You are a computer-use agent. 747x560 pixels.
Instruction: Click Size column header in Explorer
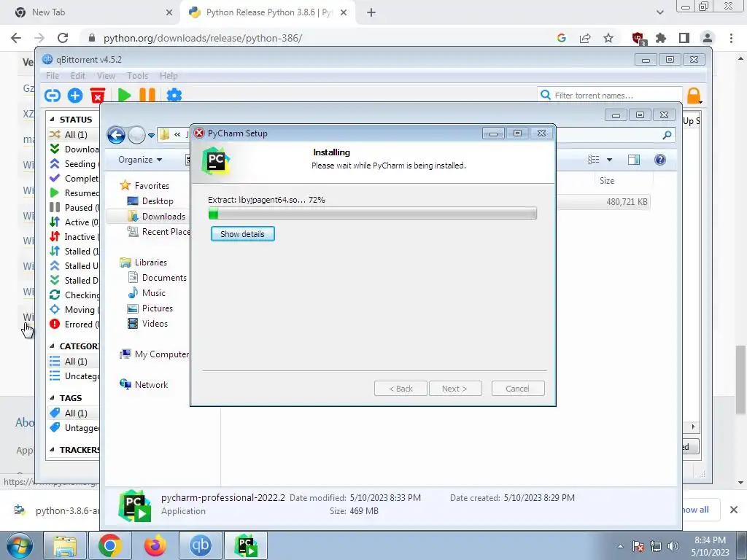tap(607, 181)
